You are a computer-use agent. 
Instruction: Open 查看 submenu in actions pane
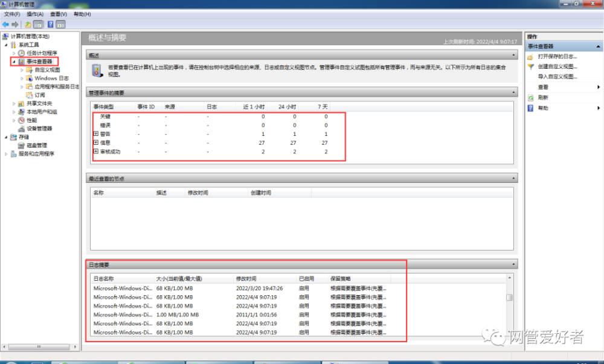tap(543, 88)
